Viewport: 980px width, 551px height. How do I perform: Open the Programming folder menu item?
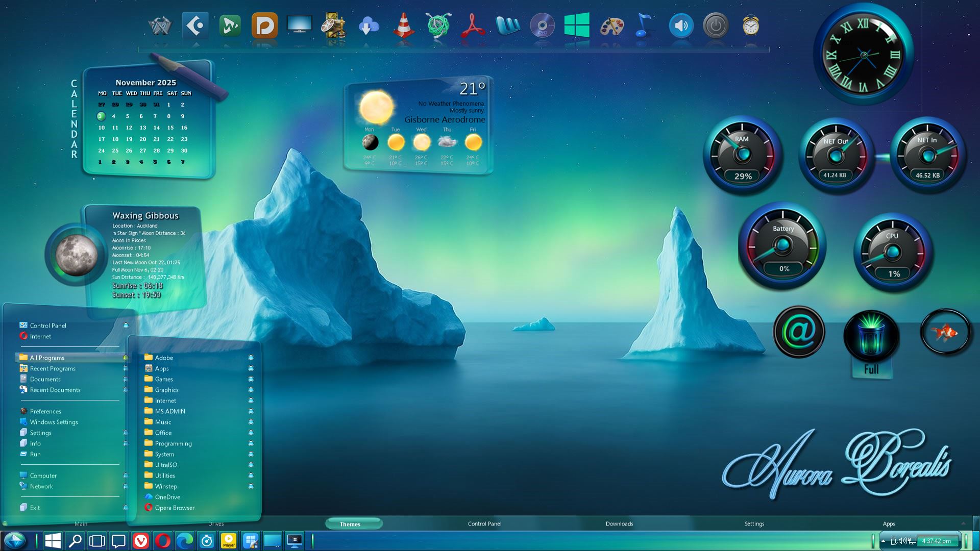coord(173,443)
